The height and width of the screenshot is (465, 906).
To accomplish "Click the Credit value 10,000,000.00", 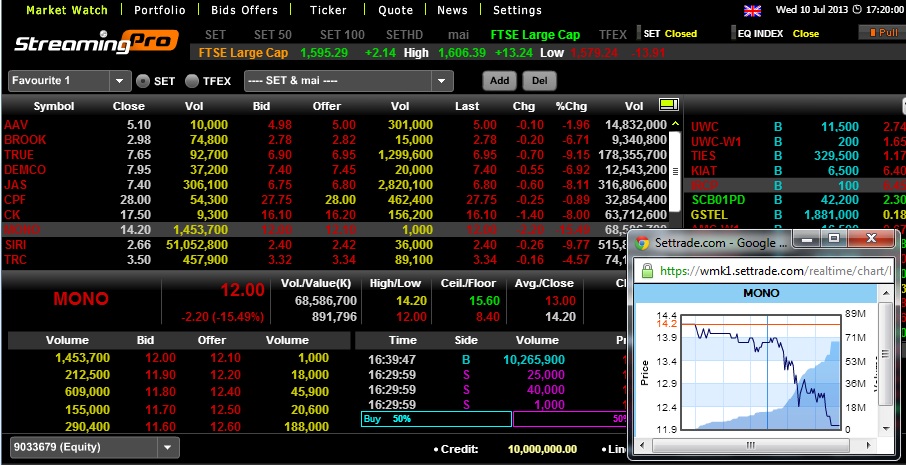I will pyautogui.click(x=542, y=449).
